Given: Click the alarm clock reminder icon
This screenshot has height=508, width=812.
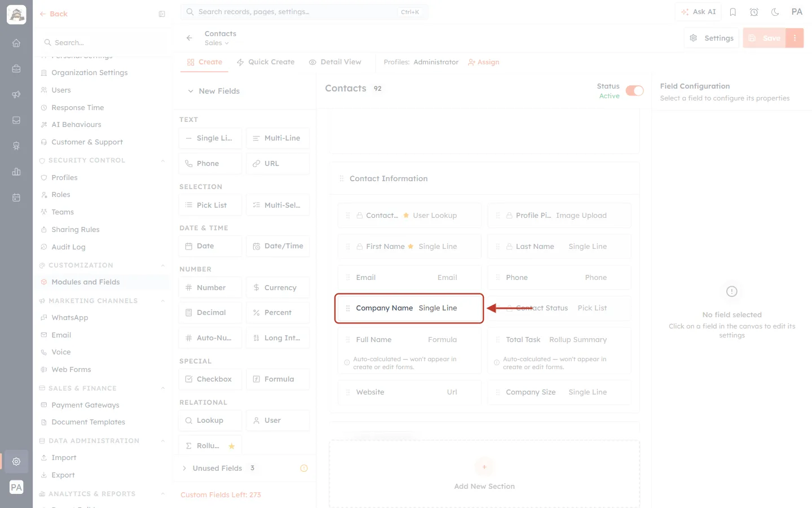Looking at the screenshot, I should (754, 12).
